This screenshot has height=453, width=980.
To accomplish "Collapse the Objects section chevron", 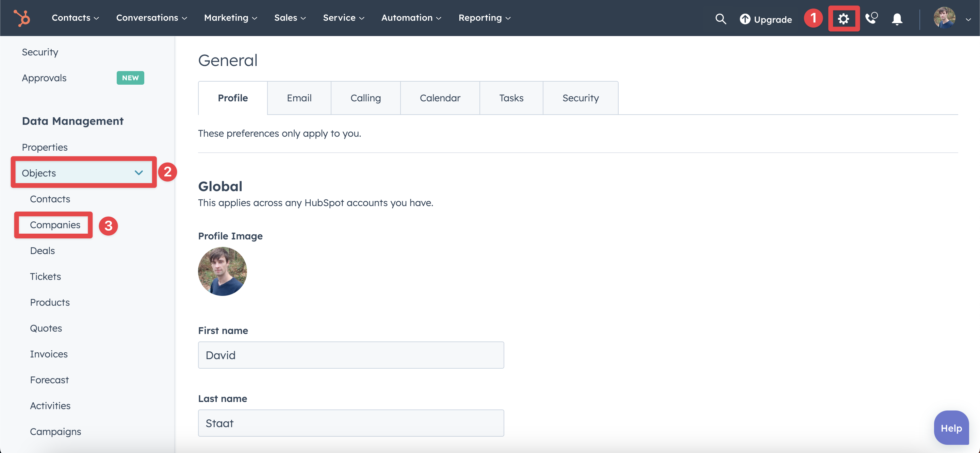I will [x=138, y=173].
